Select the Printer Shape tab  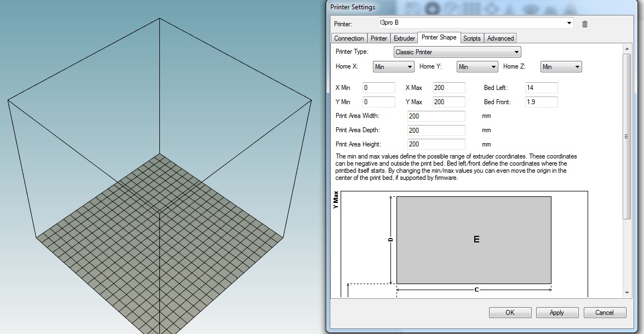pyautogui.click(x=439, y=37)
